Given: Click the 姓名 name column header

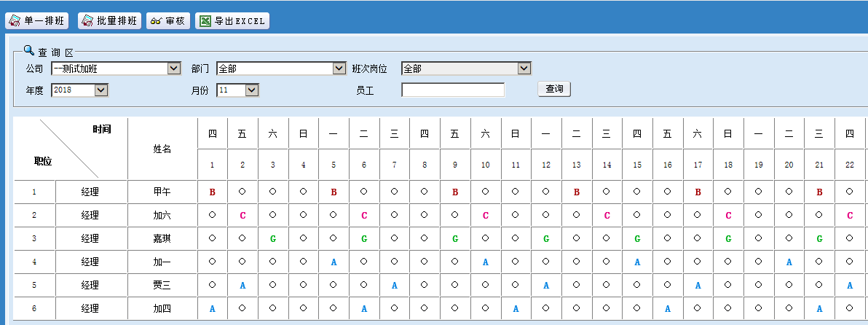Looking at the screenshot, I should (162, 149).
